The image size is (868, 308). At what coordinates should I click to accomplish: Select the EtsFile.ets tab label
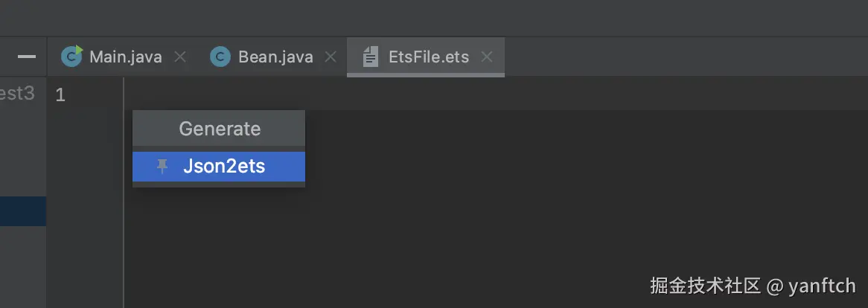coord(429,57)
